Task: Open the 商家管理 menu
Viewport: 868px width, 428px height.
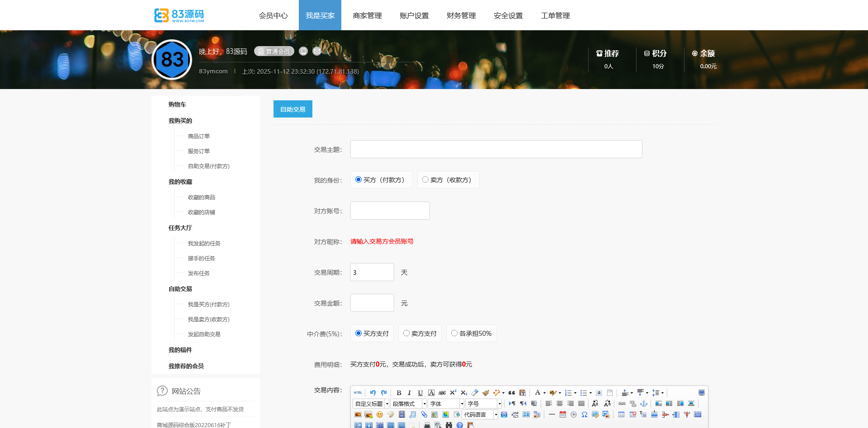Action: pos(367,15)
